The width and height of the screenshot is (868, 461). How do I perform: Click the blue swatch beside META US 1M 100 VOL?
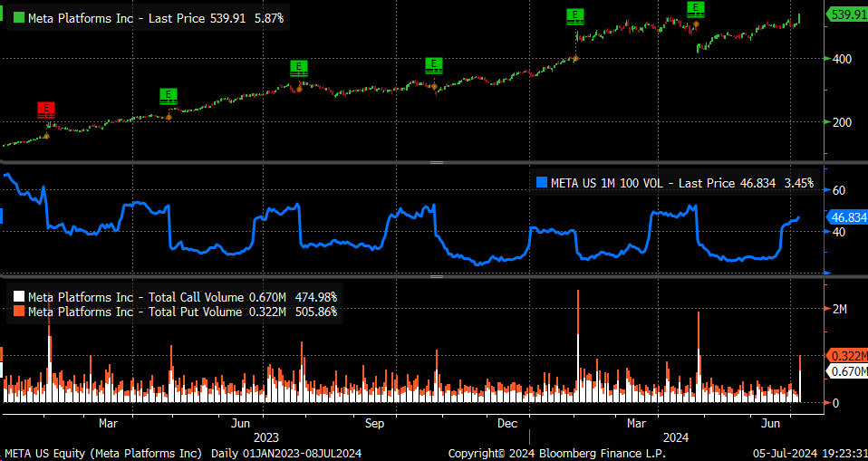(x=542, y=183)
